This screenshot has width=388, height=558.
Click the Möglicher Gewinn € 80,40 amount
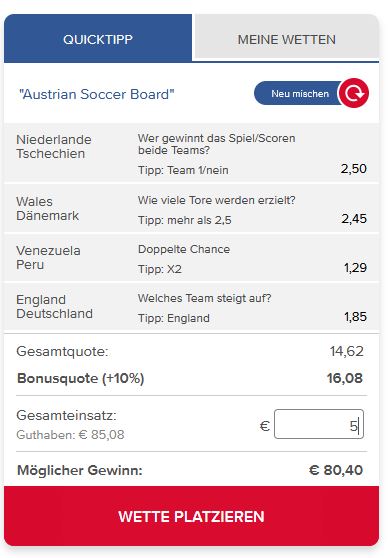(336, 470)
